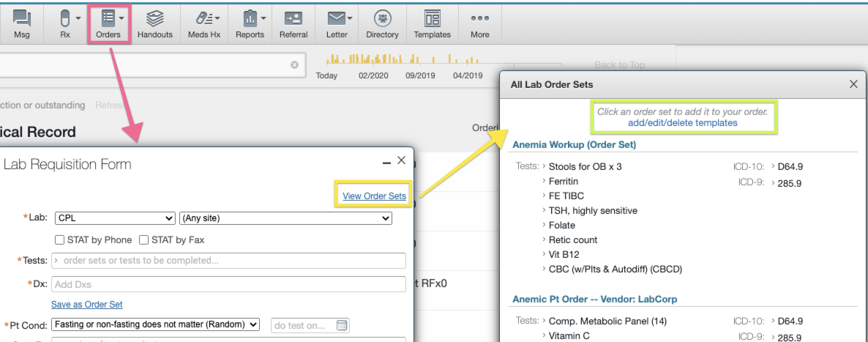Open the Templates toolbar item
Viewport: 868px width, 342px height.
[432, 23]
